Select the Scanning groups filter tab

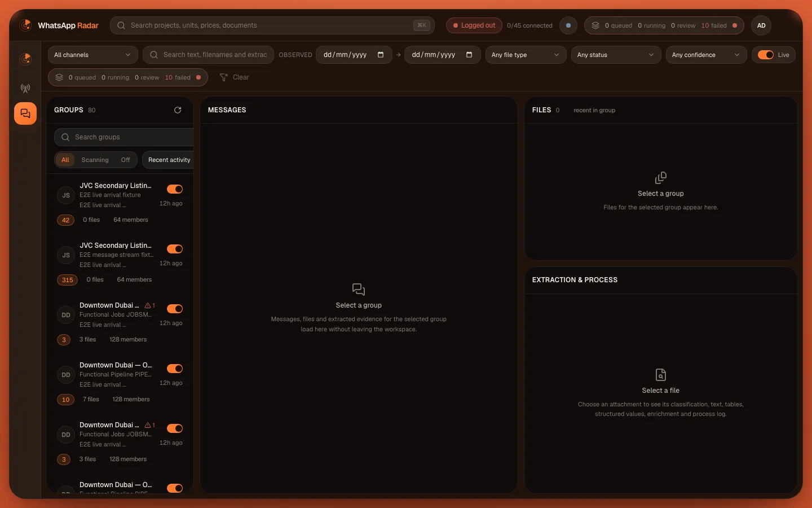tap(95, 160)
